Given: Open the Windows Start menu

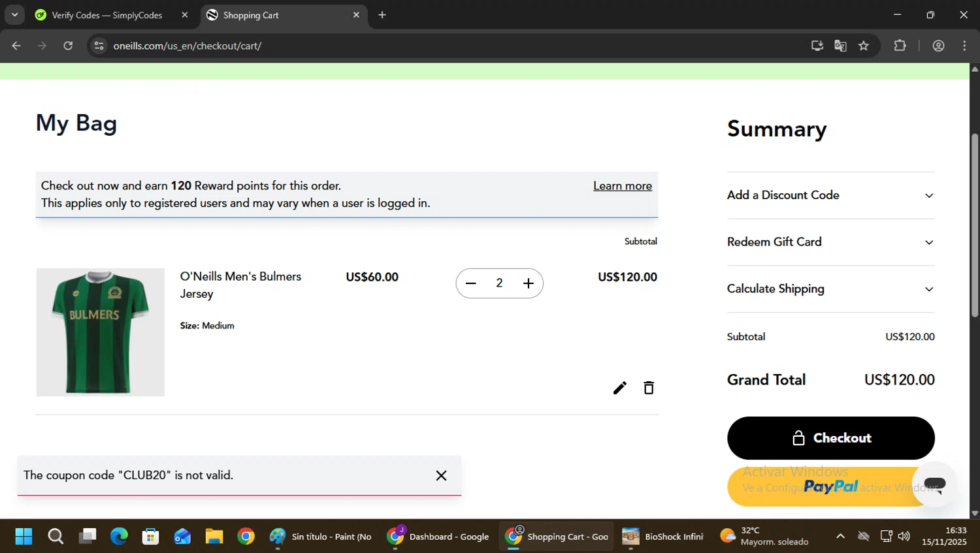Looking at the screenshot, I should 24,537.
